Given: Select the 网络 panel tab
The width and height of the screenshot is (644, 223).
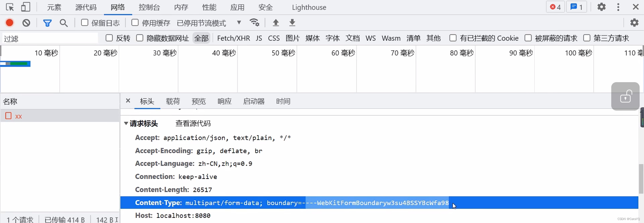Looking at the screenshot, I should pos(118,7).
